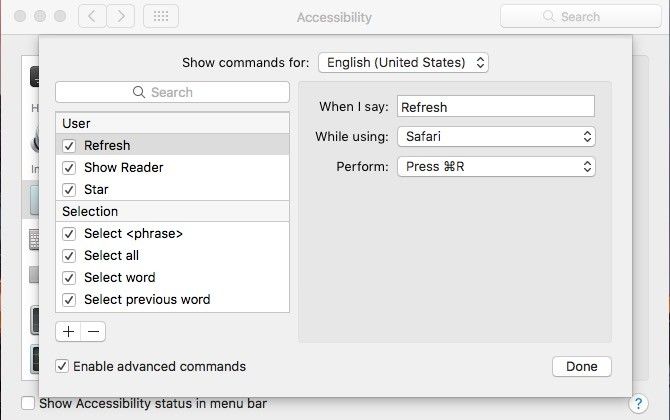Open the show-all preferences grid
Viewport: 670px width, 420px height.
click(x=161, y=17)
